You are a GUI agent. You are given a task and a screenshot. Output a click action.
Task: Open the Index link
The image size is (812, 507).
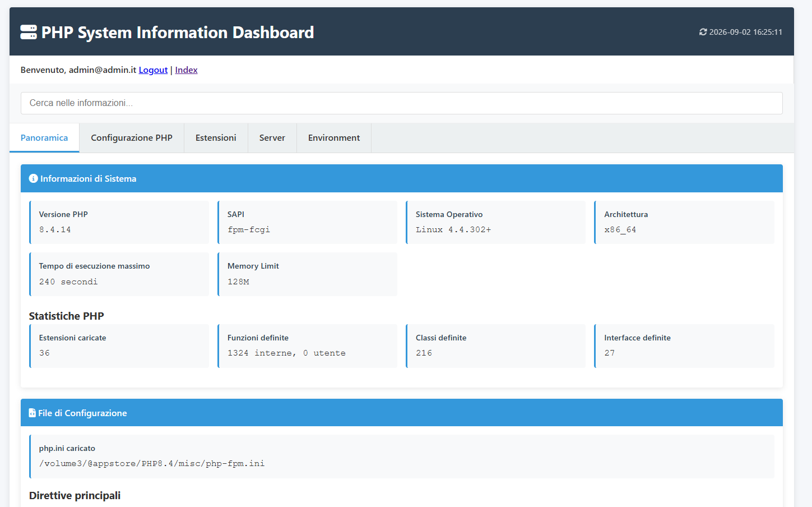click(186, 70)
